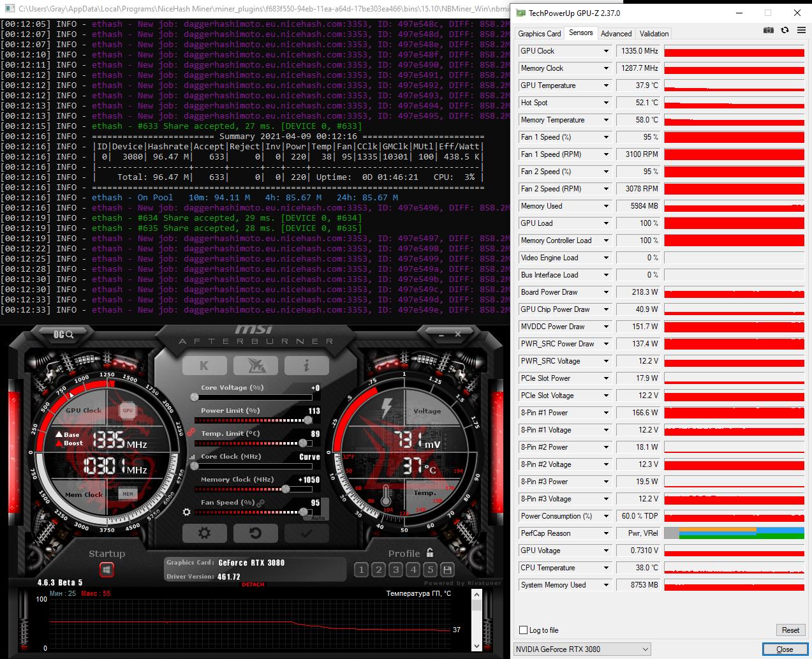Image resolution: width=812 pixels, height=659 pixels.
Task: Open the Board Power Draw dropdown
Action: 606,292
